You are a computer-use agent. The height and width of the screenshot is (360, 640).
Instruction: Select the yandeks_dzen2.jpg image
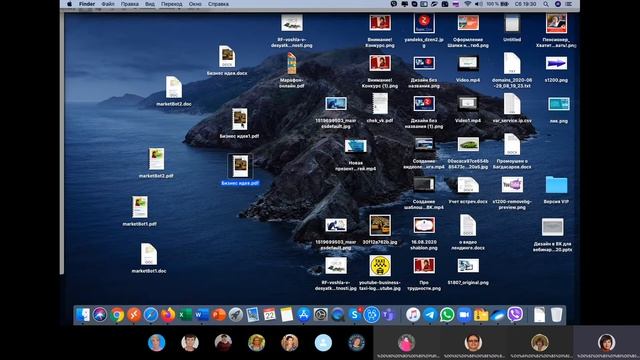click(x=424, y=31)
